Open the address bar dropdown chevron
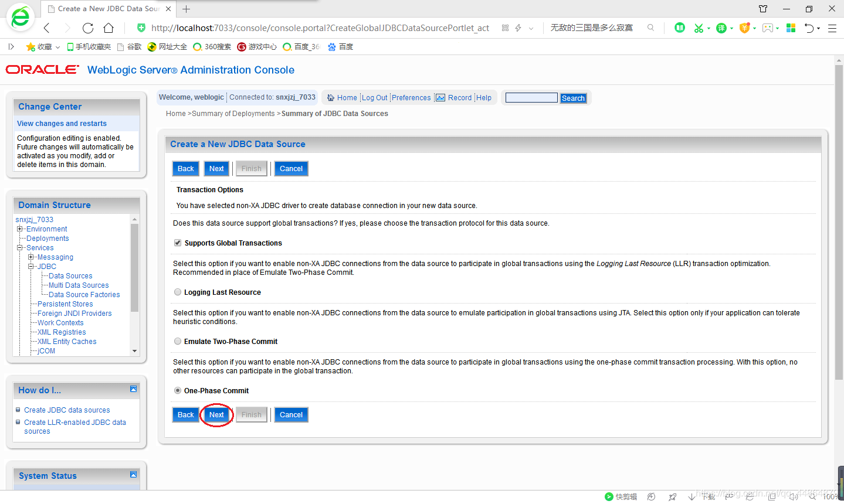The width and height of the screenshot is (844, 504). coord(531,28)
